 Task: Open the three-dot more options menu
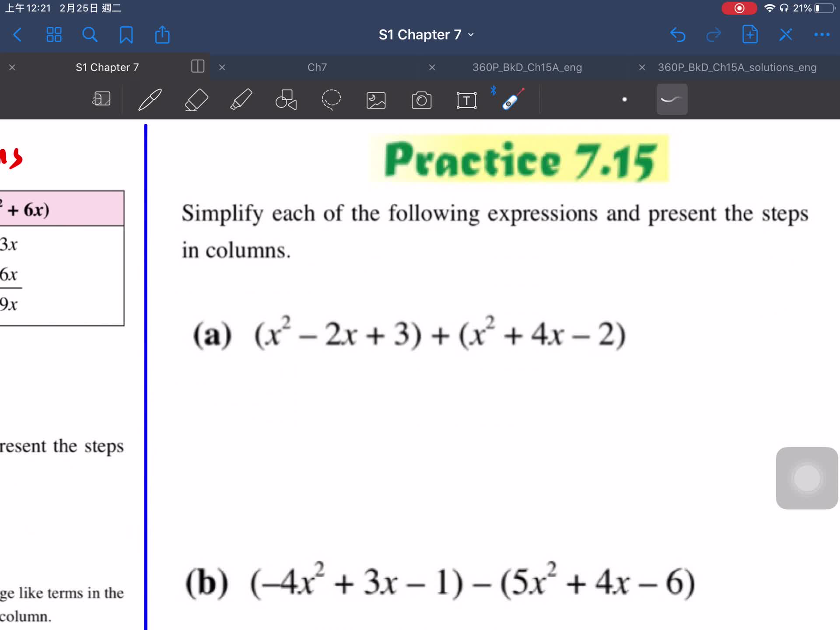(x=822, y=35)
